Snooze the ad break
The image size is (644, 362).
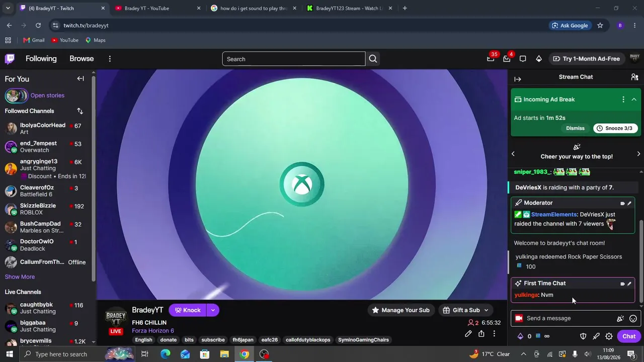(x=615, y=128)
